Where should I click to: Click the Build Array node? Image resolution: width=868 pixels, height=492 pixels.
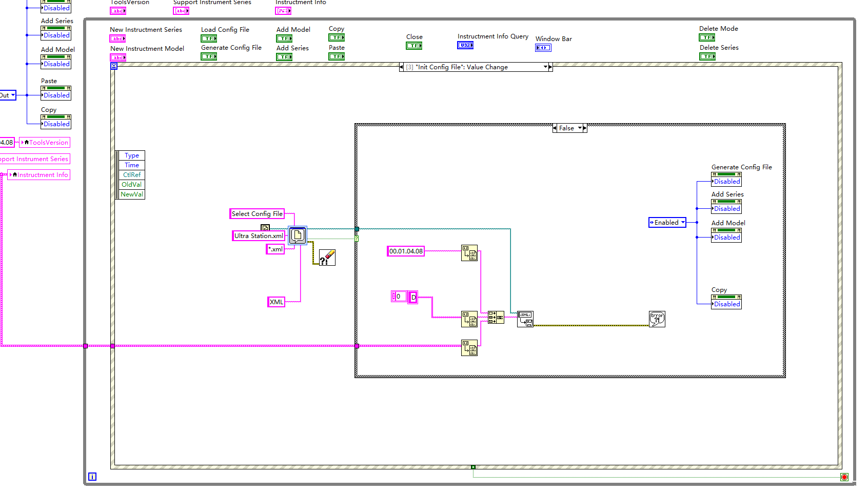(x=496, y=317)
